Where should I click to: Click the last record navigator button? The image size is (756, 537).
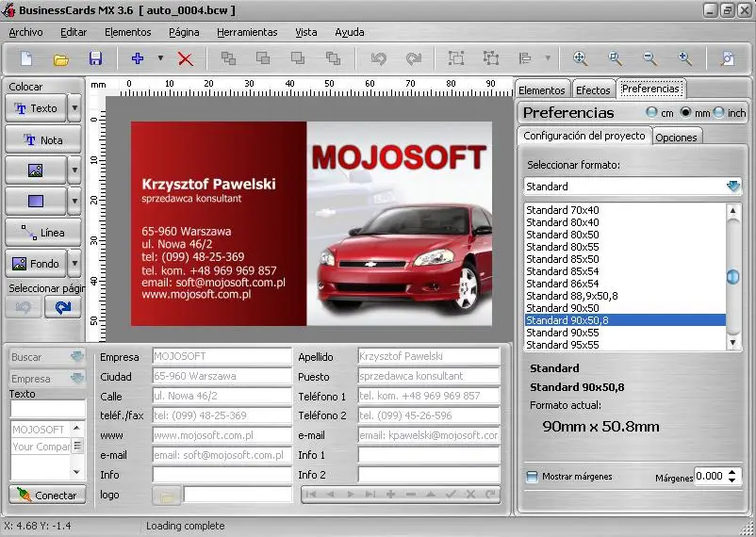click(x=370, y=494)
